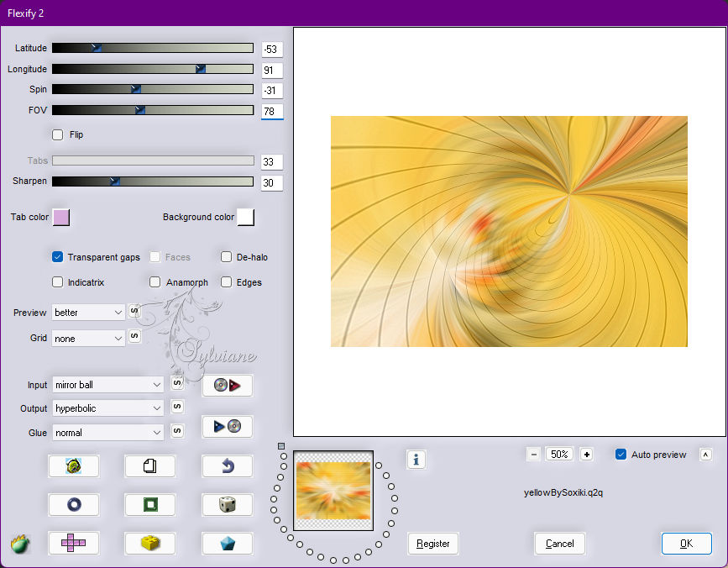Click the S shuffle button beside Grid
728x568 pixels.
point(134,336)
